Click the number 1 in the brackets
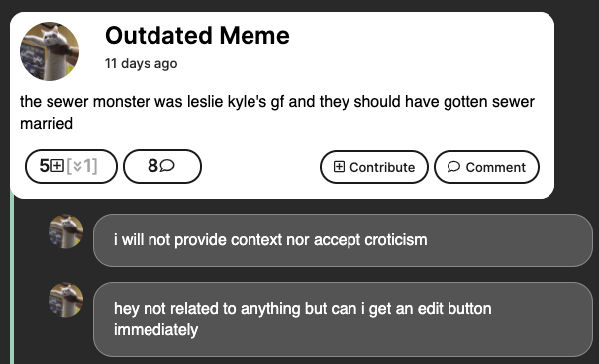This screenshot has width=599, height=364. [x=87, y=166]
